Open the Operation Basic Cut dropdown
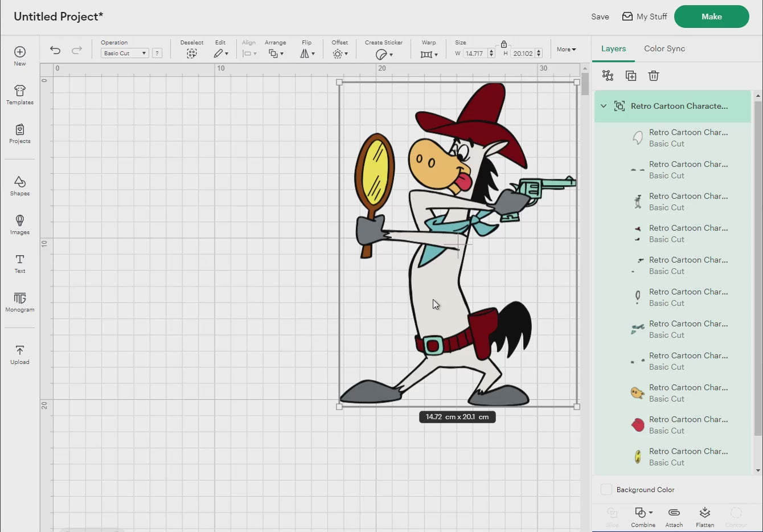 pyautogui.click(x=124, y=53)
